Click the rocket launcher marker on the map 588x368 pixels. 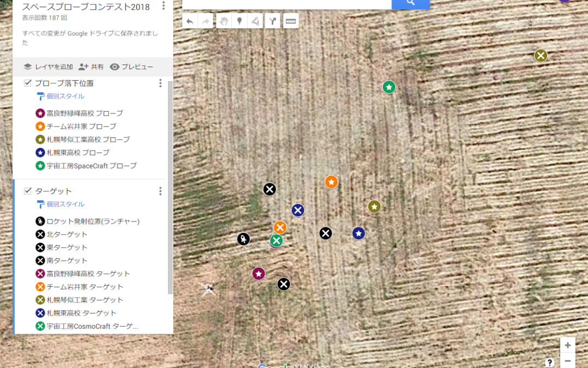pyautogui.click(x=243, y=239)
